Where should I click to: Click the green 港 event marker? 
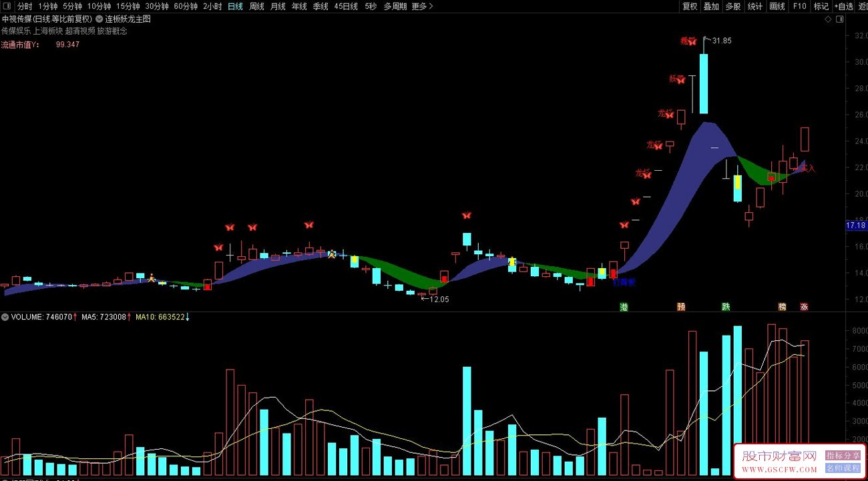[624, 307]
